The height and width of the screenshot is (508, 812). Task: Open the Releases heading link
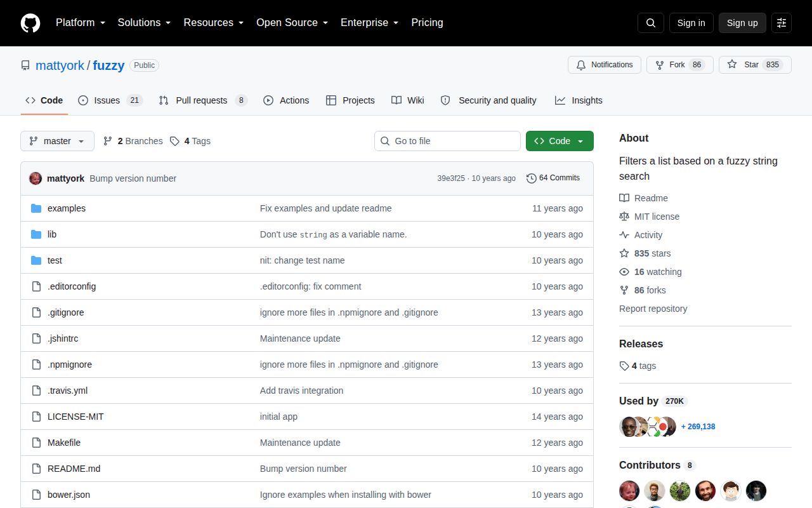point(641,344)
